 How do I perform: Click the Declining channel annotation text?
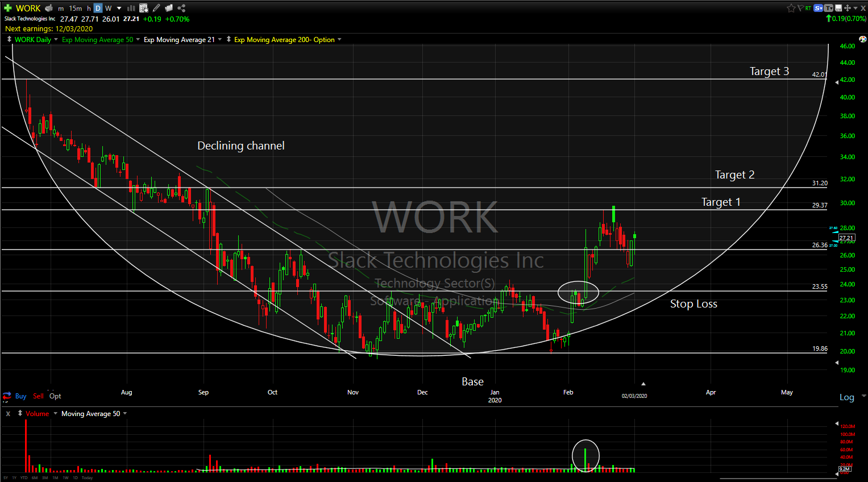click(x=241, y=146)
